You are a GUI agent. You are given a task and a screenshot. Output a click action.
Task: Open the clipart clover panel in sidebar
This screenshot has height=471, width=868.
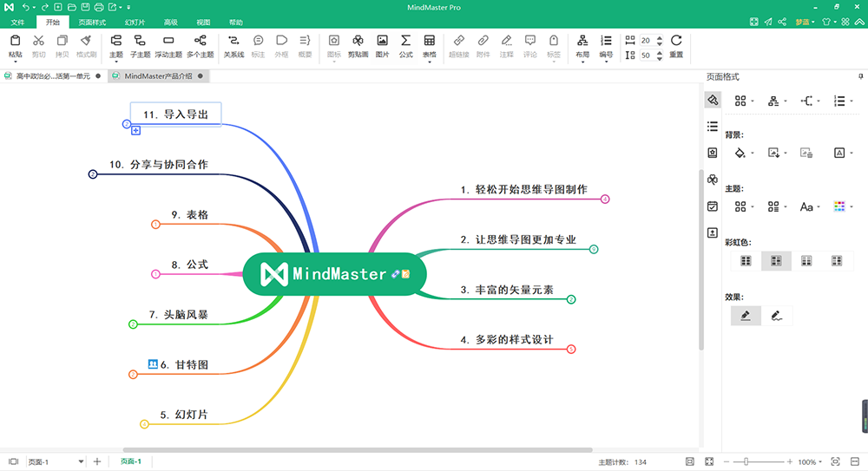pyautogui.click(x=713, y=180)
